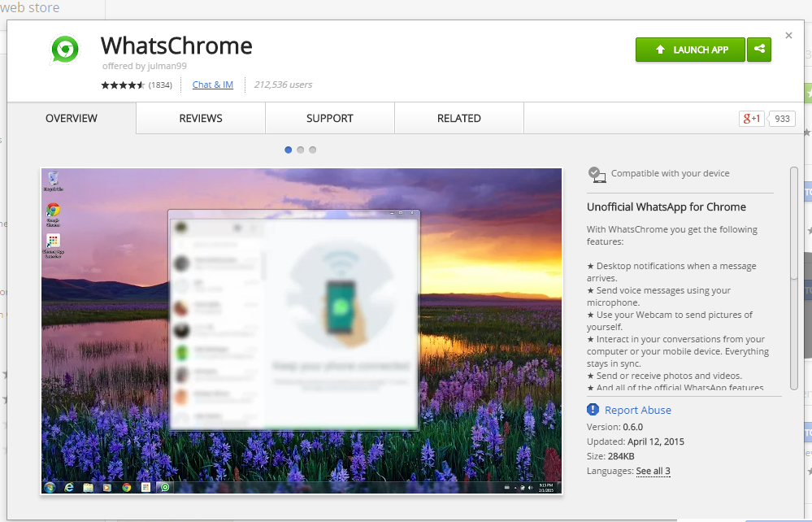Switch to the Overview tab

pos(72,118)
